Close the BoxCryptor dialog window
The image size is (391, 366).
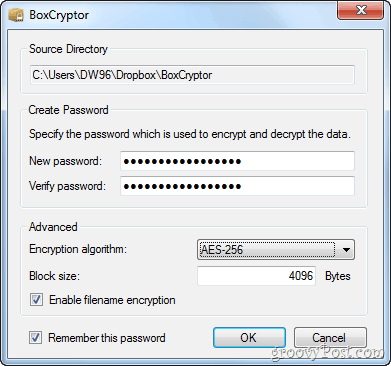tap(361, 11)
